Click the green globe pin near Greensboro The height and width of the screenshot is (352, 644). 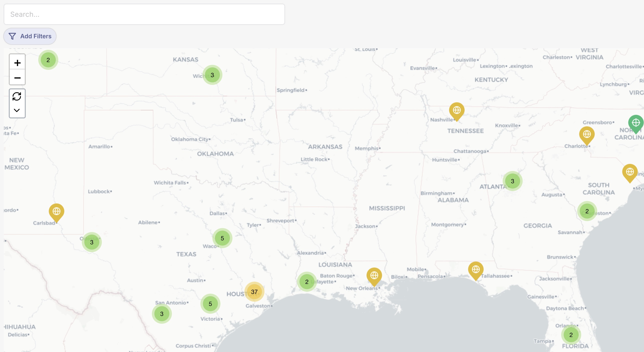pos(635,123)
